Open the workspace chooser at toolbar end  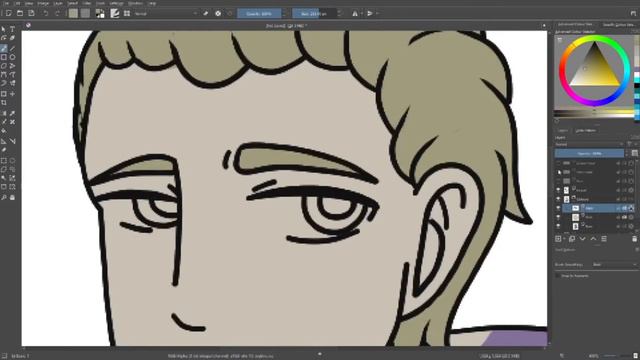click(633, 13)
